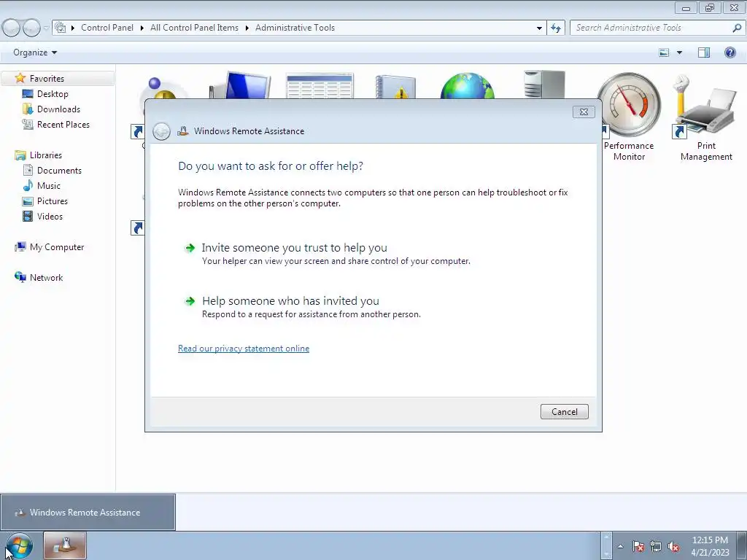The width and height of the screenshot is (747, 560).
Task: Open Videos library
Action: tap(50, 216)
